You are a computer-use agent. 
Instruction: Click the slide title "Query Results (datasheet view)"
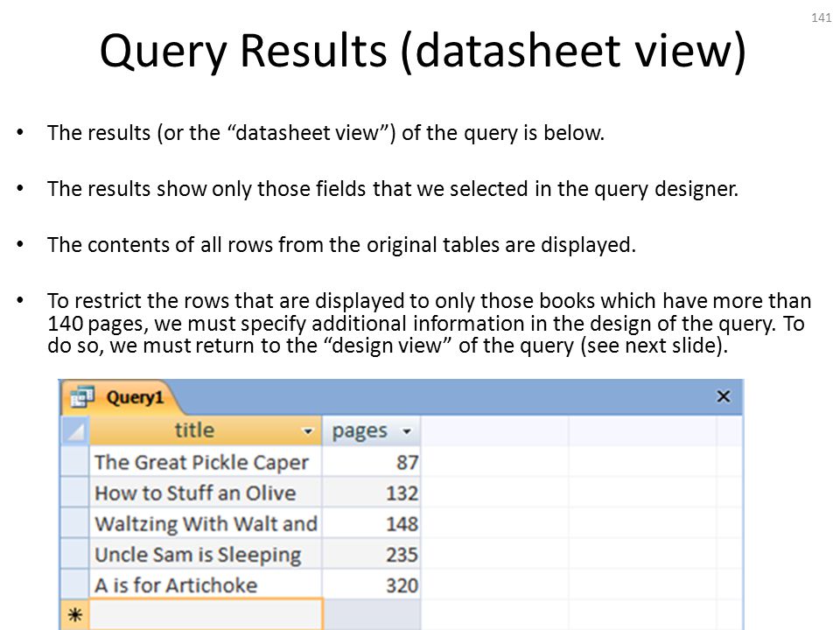click(423, 51)
